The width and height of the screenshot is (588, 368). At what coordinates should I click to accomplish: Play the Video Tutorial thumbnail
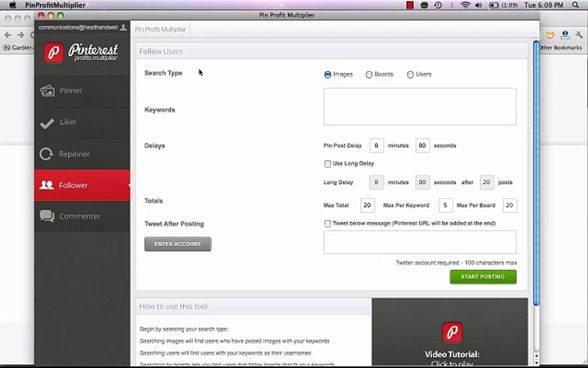point(450,332)
